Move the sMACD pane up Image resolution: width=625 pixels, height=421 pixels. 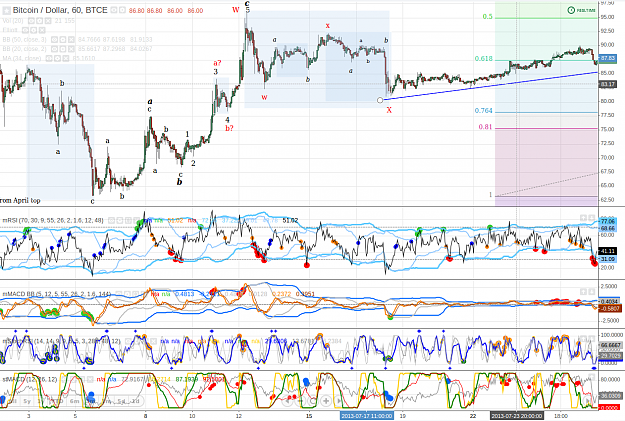tap(592, 378)
